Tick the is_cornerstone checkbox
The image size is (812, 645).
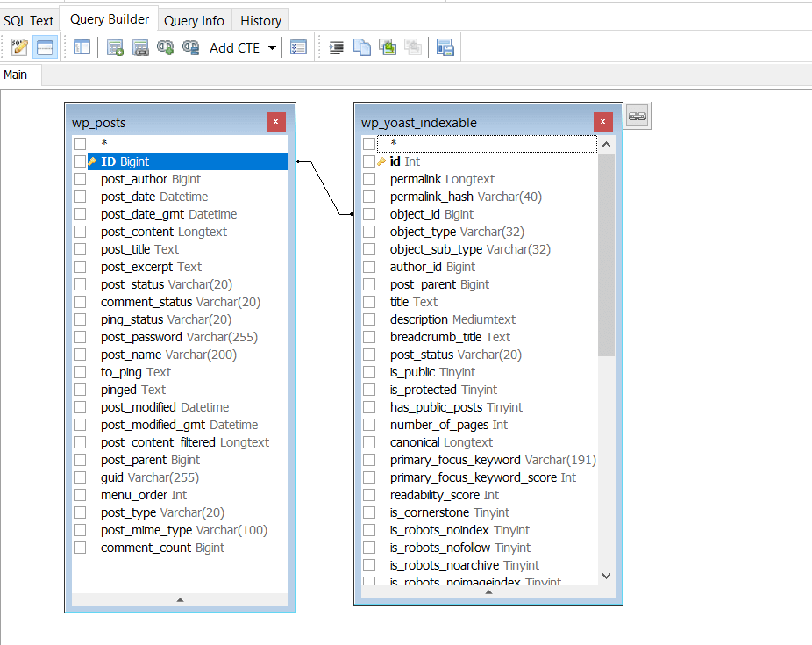(x=369, y=512)
